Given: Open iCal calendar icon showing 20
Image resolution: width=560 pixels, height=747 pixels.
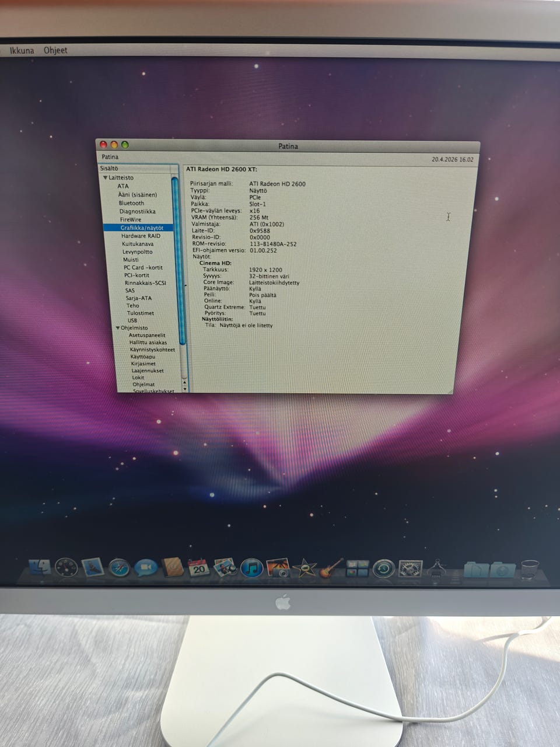Looking at the screenshot, I should pyautogui.click(x=199, y=567).
